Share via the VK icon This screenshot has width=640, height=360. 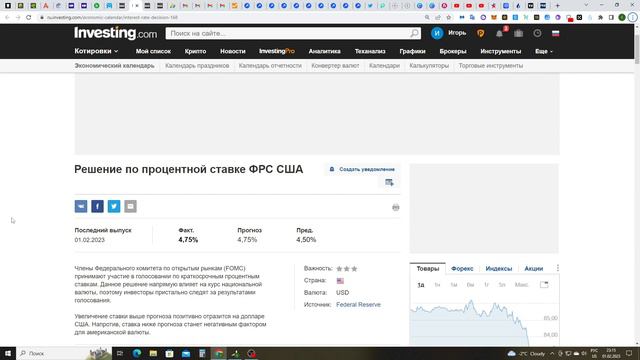click(x=81, y=206)
